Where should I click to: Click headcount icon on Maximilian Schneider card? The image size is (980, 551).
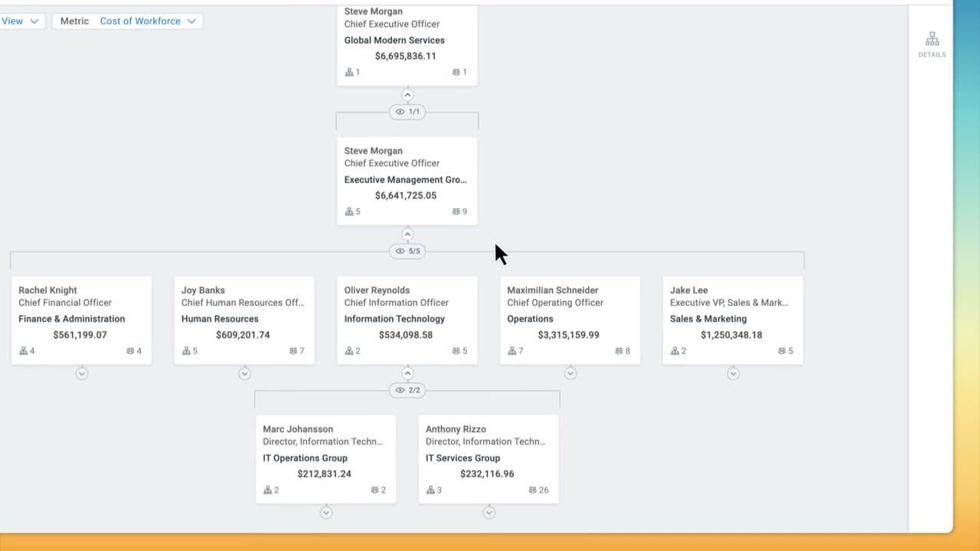(619, 351)
